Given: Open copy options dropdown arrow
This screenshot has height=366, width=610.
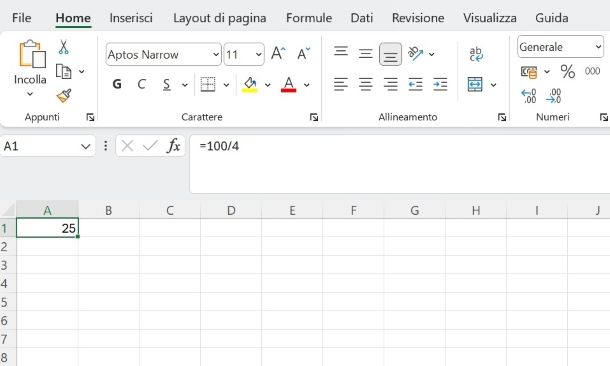Looking at the screenshot, I should [x=82, y=72].
